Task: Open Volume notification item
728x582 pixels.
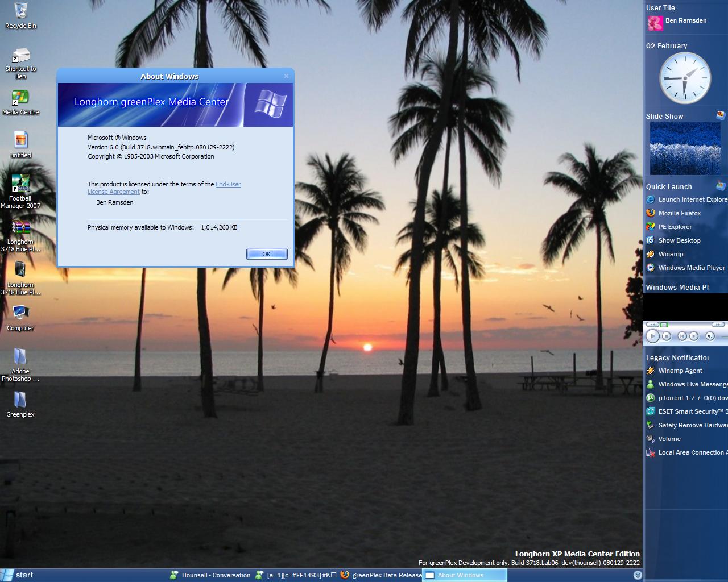Action: tap(664, 439)
